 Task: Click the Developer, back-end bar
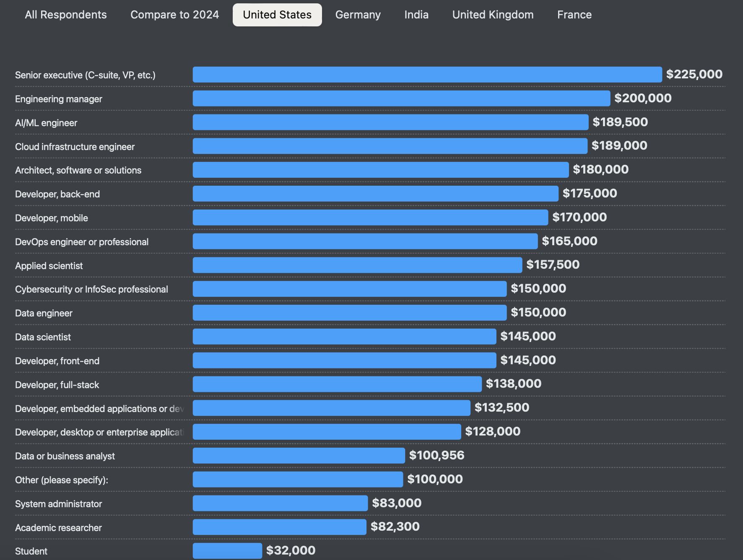(x=375, y=194)
